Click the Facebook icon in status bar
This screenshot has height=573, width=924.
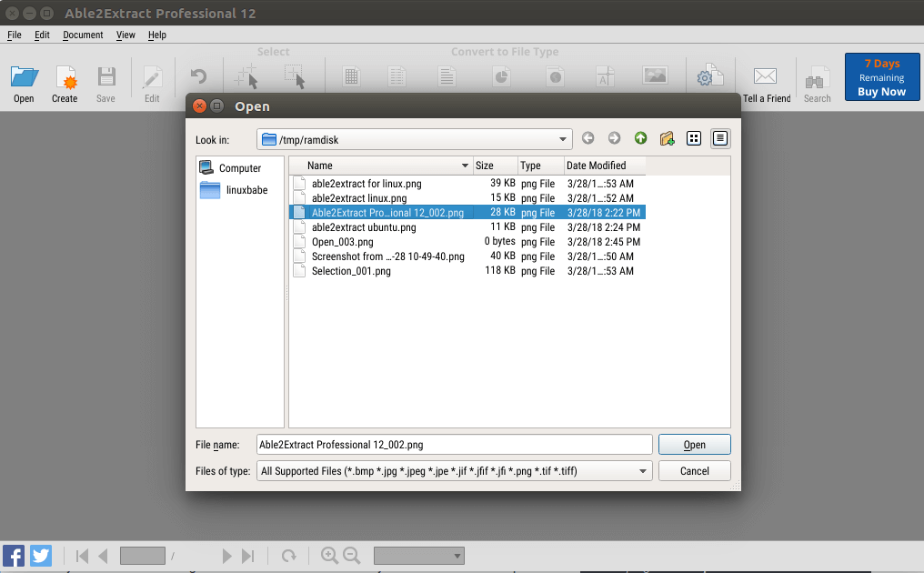(14, 556)
